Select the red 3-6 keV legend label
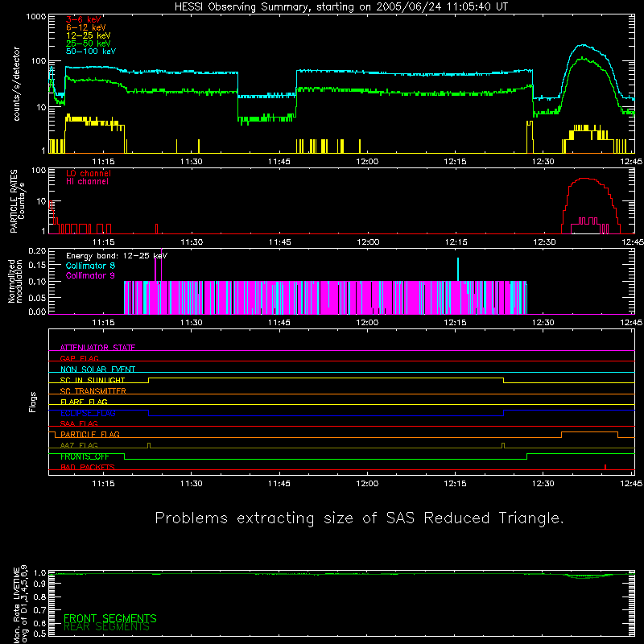 (84, 19)
